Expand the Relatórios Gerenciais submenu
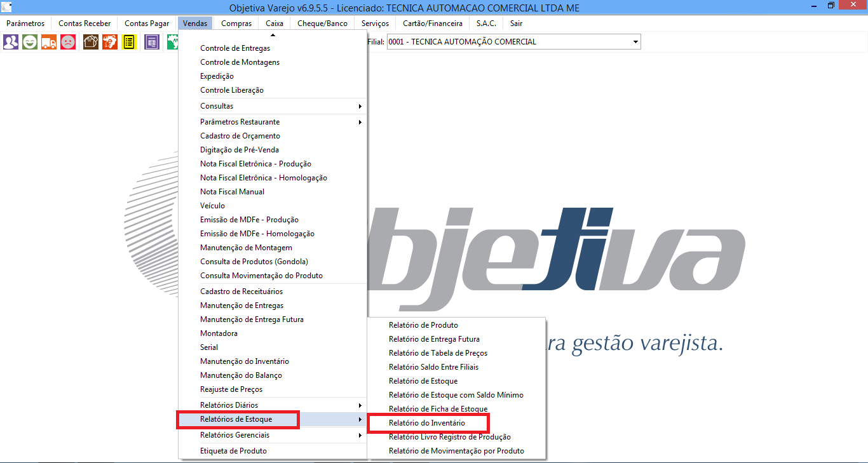The height and width of the screenshot is (463, 868). pyautogui.click(x=273, y=435)
